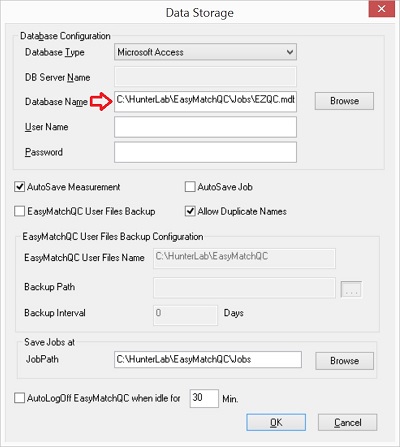Browse for the JobPath folder
The image size is (400, 447).
344,361
